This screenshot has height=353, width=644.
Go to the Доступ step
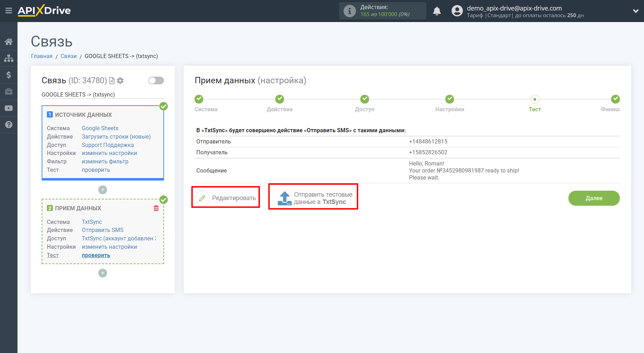[x=365, y=99]
